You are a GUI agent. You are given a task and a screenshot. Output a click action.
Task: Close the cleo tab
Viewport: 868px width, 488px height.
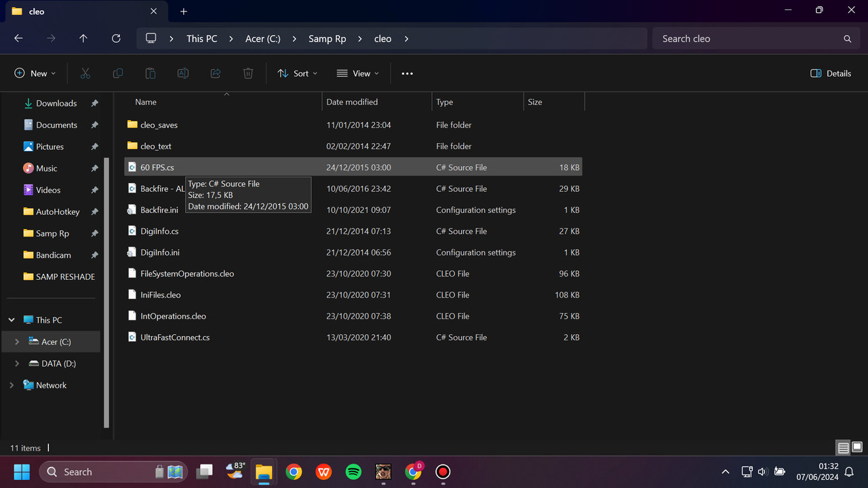point(154,12)
